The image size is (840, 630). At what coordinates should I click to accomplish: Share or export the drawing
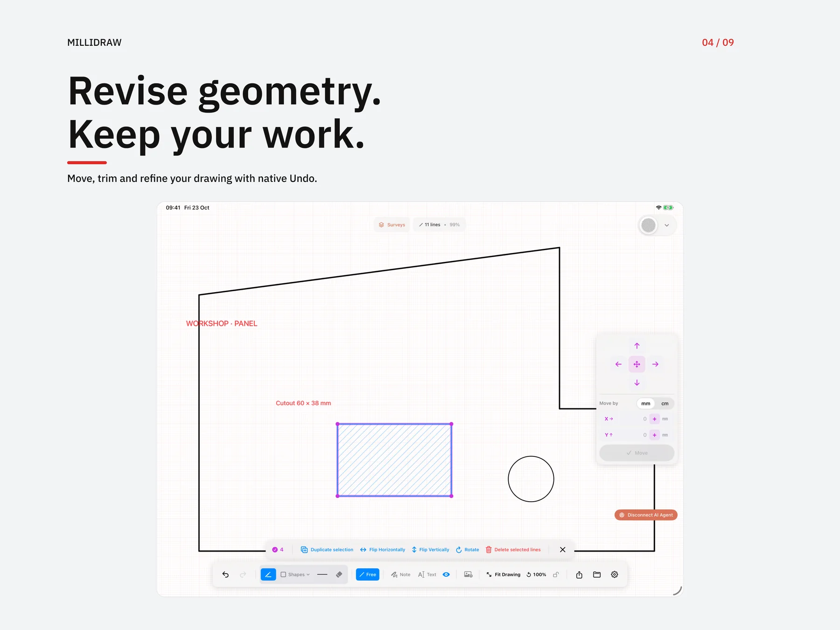pos(579,574)
